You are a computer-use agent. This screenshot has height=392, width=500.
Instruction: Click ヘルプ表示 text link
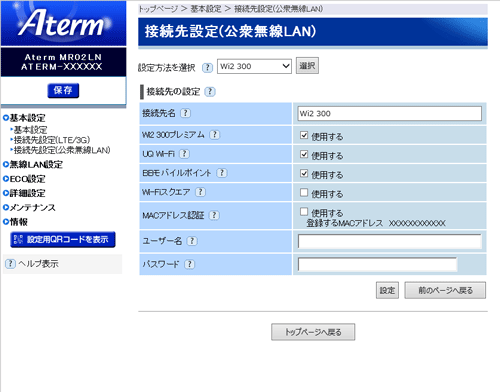coord(38,264)
